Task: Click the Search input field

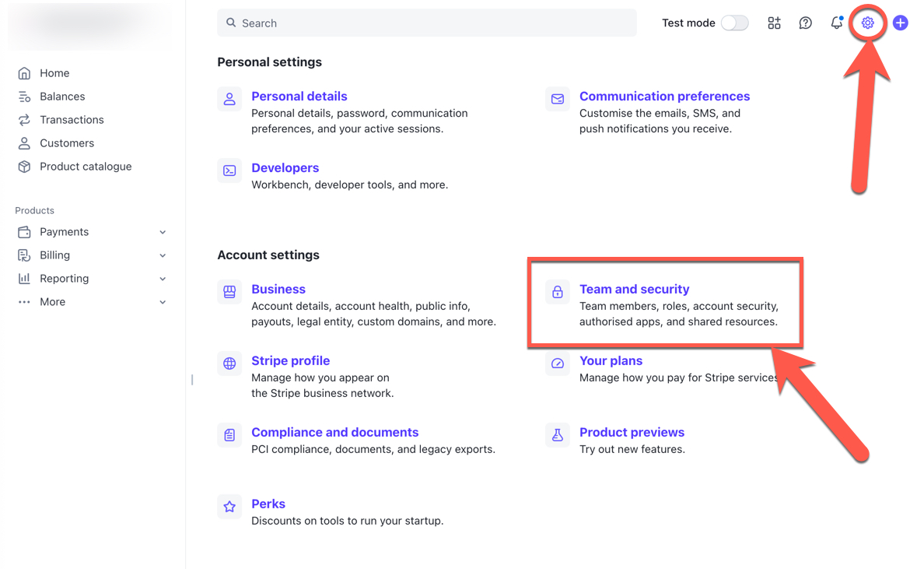Action: point(427,23)
